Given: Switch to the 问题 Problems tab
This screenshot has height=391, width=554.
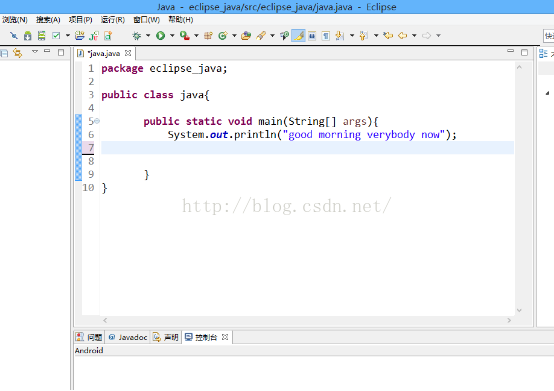Looking at the screenshot, I should (x=90, y=337).
